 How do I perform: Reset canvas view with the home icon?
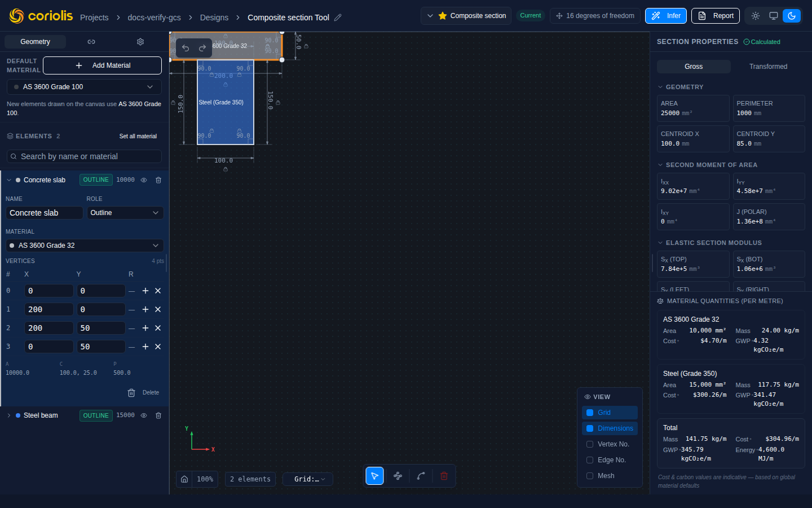(x=184, y=479)
